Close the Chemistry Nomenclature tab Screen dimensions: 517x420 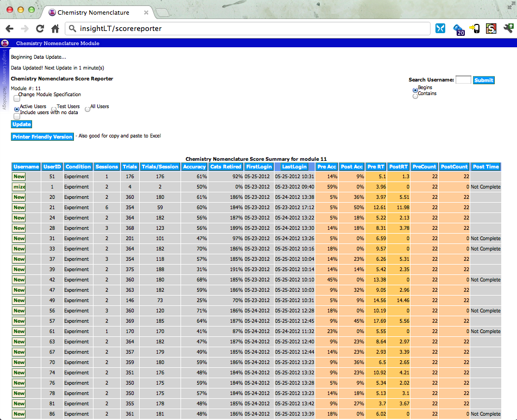pos(147,12)
